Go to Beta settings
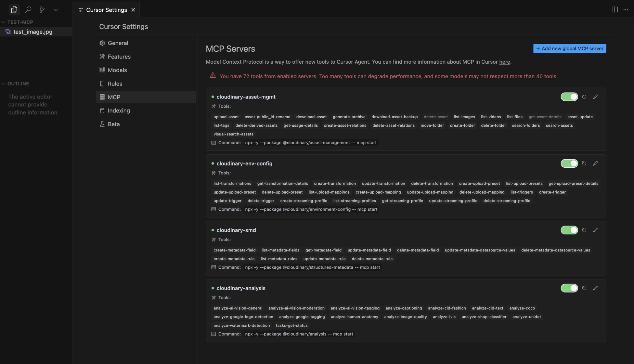 [146, 124]
